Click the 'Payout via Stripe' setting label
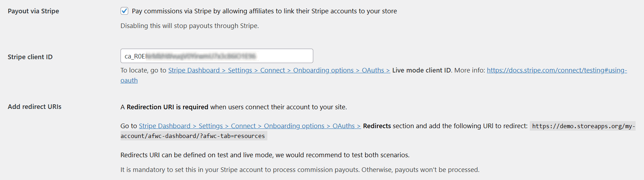 [x=33, y=11]
